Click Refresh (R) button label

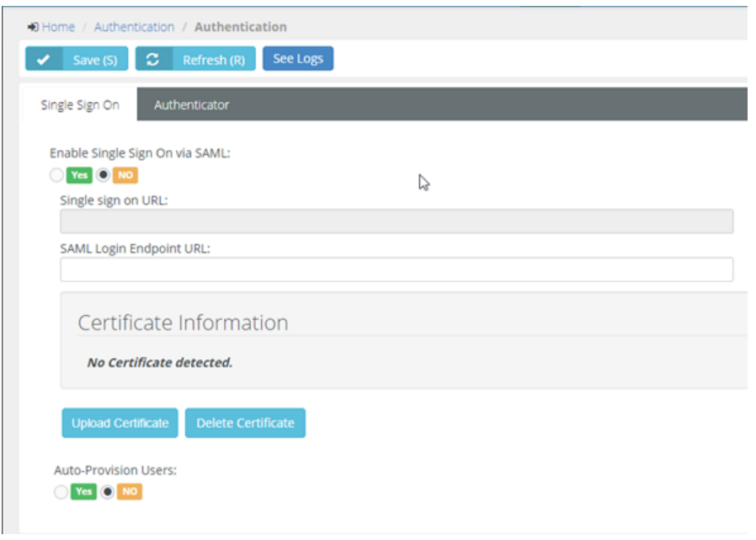[214, 60]
